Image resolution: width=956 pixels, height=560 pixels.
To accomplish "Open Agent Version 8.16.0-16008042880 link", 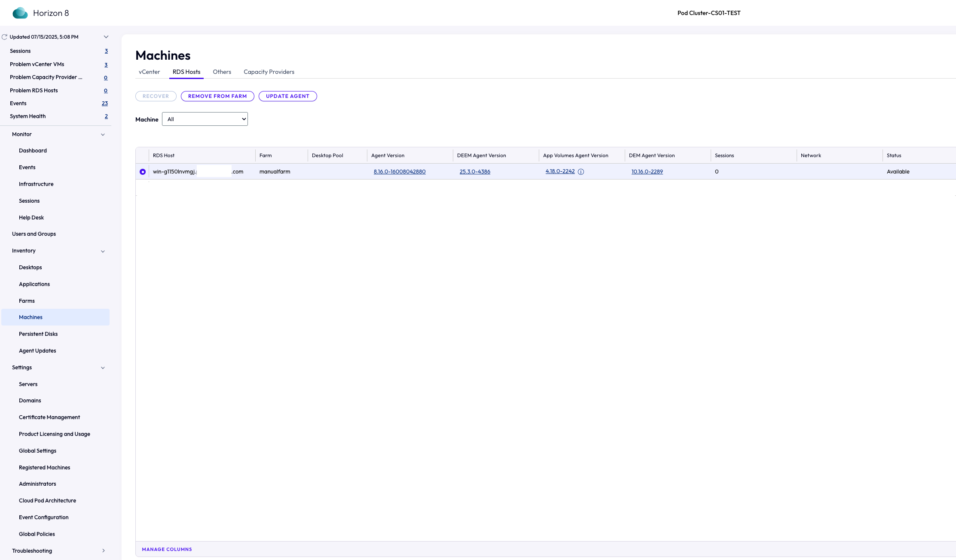I will (400, 171).
